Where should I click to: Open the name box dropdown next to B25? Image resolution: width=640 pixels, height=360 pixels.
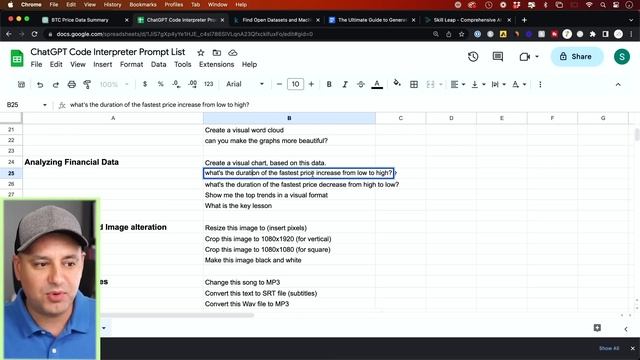pos(44,105)
